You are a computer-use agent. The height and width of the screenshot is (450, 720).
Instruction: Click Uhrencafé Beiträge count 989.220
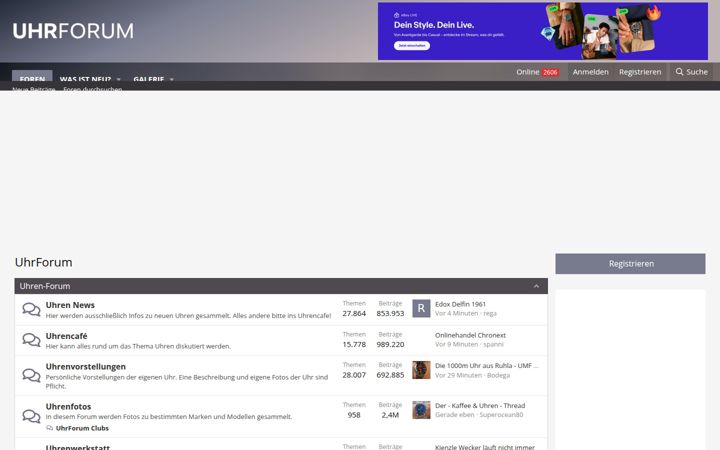[390, 344]
